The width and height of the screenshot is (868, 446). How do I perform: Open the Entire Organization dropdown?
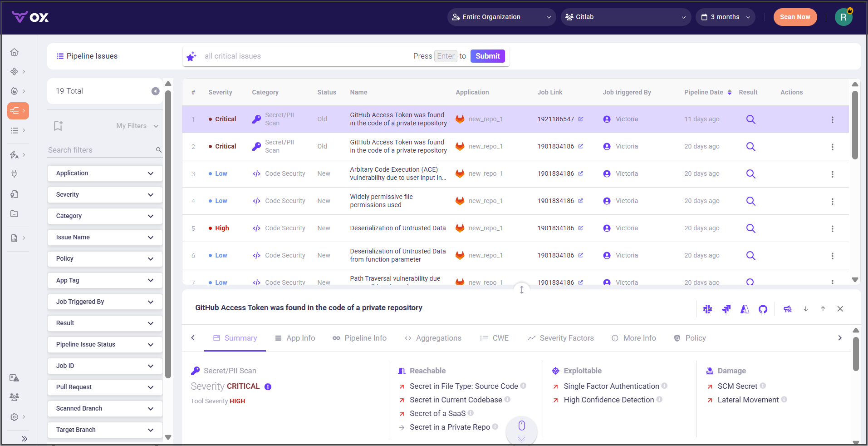click(x=501, y=17)
